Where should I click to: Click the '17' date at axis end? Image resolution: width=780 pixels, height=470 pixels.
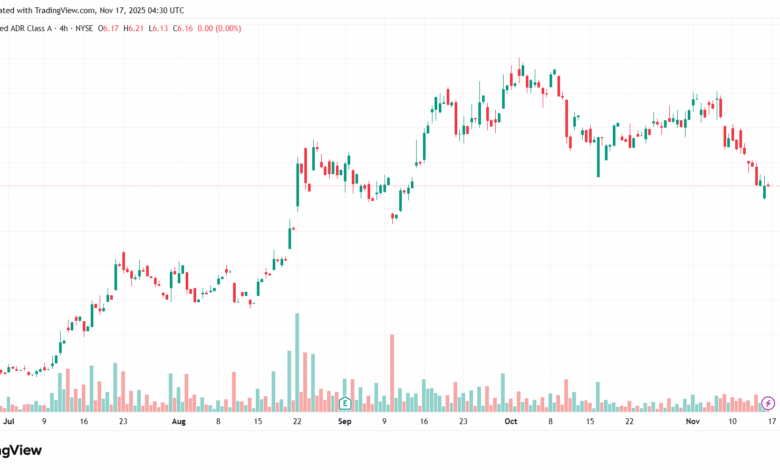pyautogui.click(x=769, y=422)
